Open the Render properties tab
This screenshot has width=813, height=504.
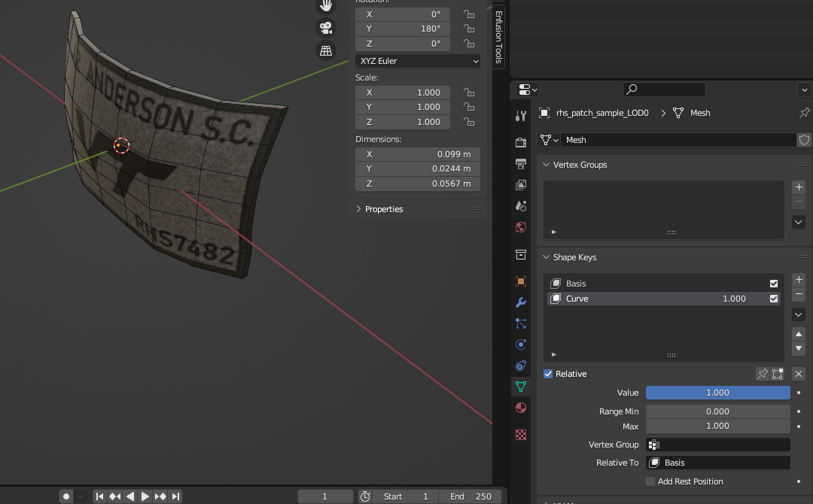click(x=520, y=142)
